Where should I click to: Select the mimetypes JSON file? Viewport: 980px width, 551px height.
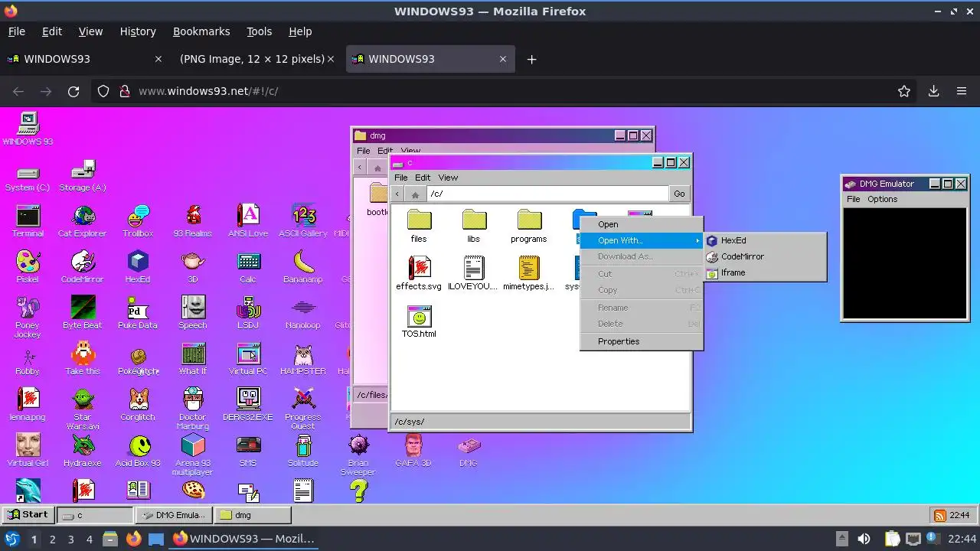[529, 273]
